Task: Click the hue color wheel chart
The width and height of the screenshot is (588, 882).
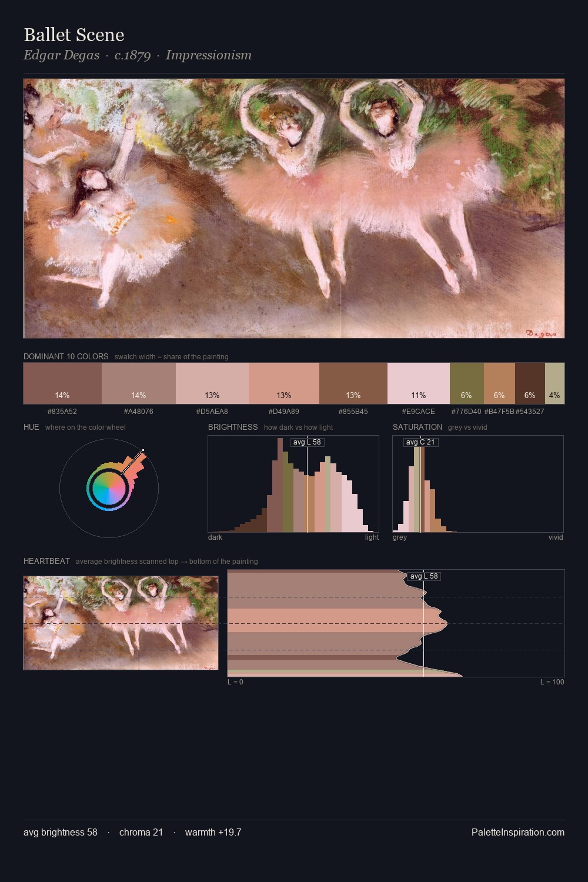Action: [109, 488]
